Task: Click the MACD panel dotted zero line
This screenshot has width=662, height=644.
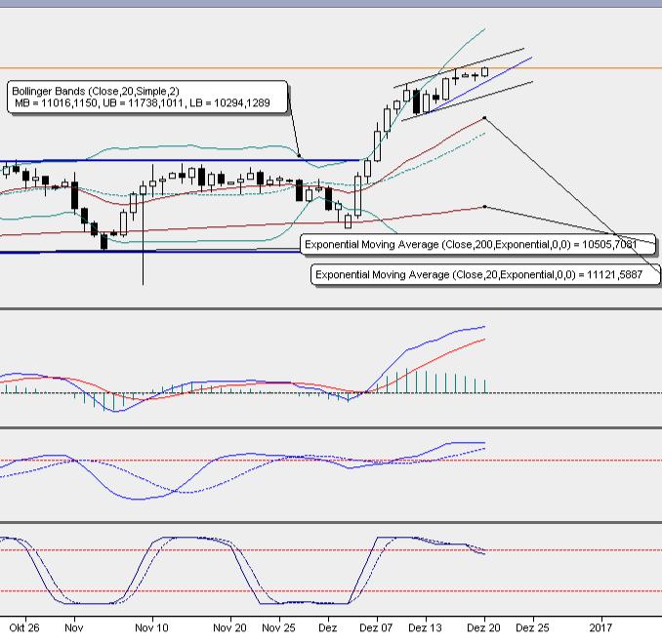Action: click(x=566, y=393)
